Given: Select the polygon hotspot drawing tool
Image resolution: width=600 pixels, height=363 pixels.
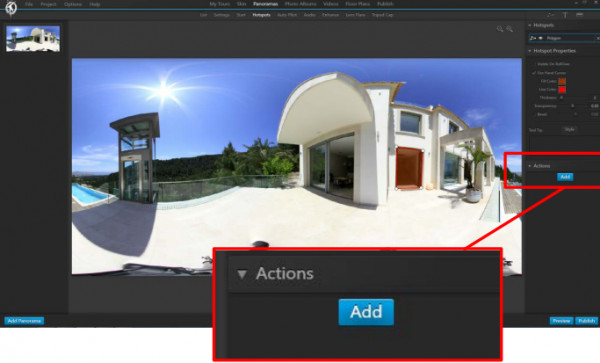Looking at the screenshot, I should pos(551,15).
